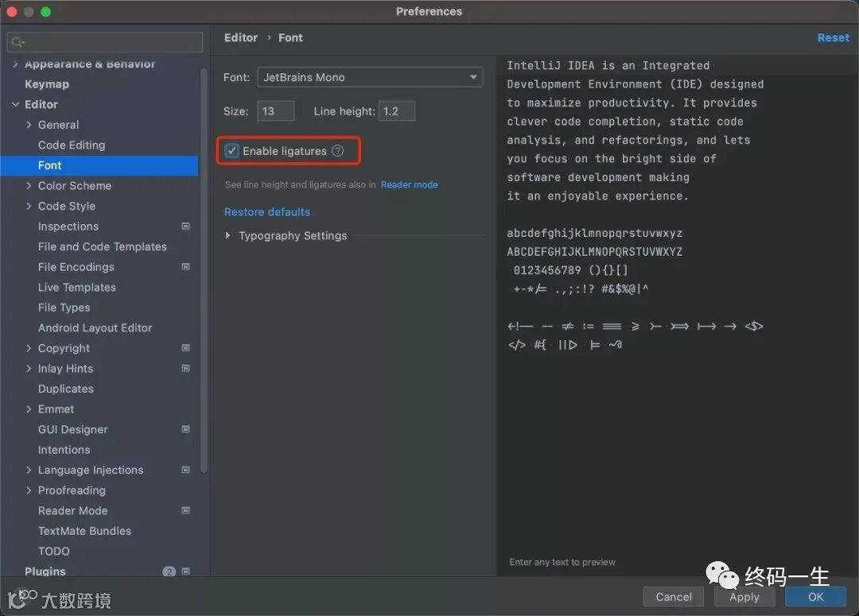The width and height of the screenshot is (859, 616).
Task: Toggle the Enable ligatures checkbox
Action: 231,150
